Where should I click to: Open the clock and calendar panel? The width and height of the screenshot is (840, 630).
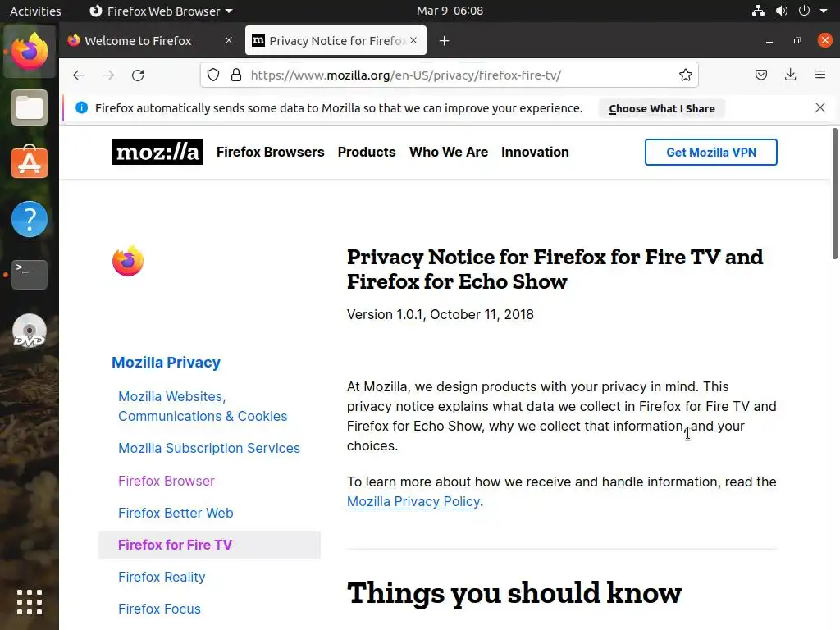pyautogui.click(x=450, y=11)
